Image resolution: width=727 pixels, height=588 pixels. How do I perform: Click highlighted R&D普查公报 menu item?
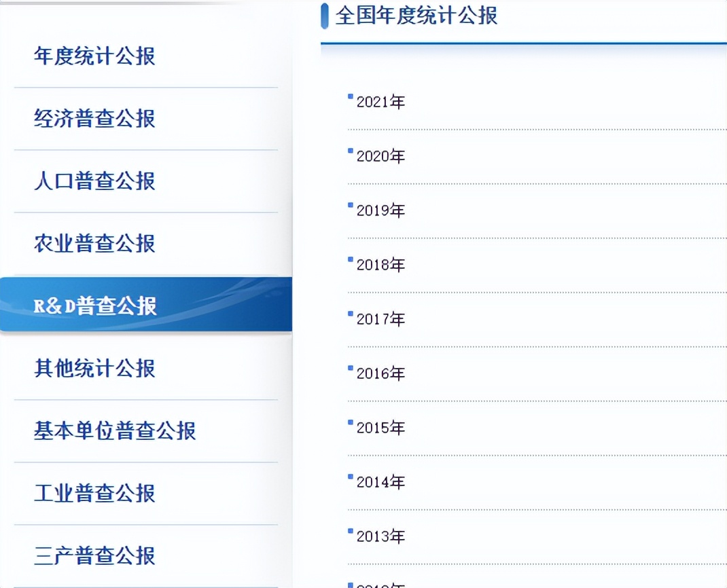coord(145,304)
